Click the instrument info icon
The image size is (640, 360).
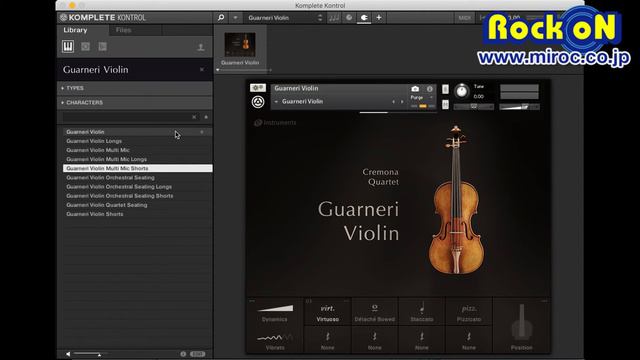[x=429, y=89]
